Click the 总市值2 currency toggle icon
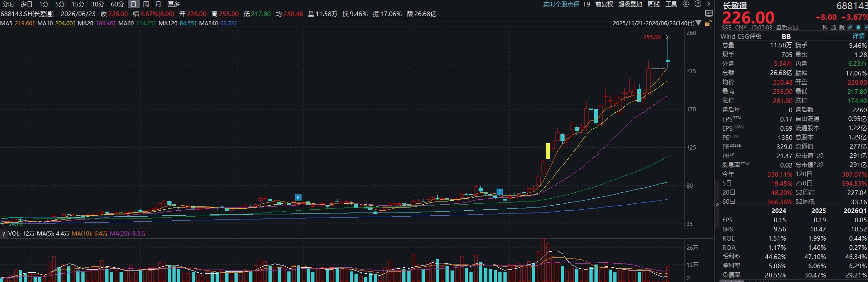 tap(820, 165)
